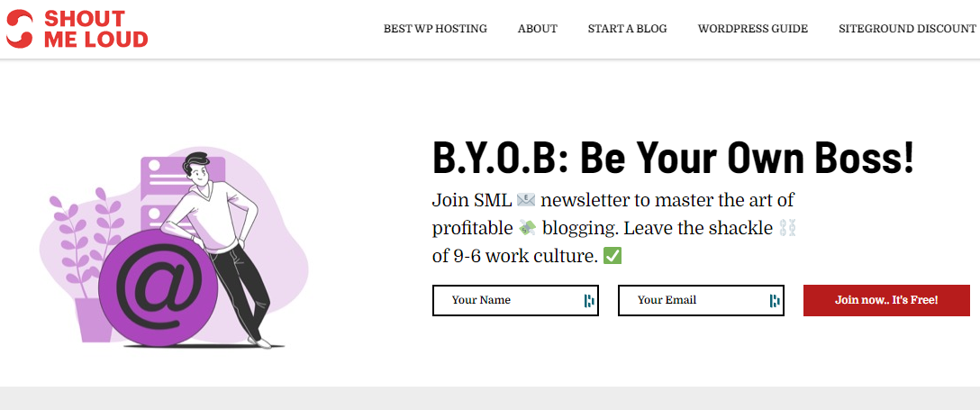Click the envelope emoji after SML
Image resolution: width=980 pixels, height=410 pixels.
click(526, 201)
